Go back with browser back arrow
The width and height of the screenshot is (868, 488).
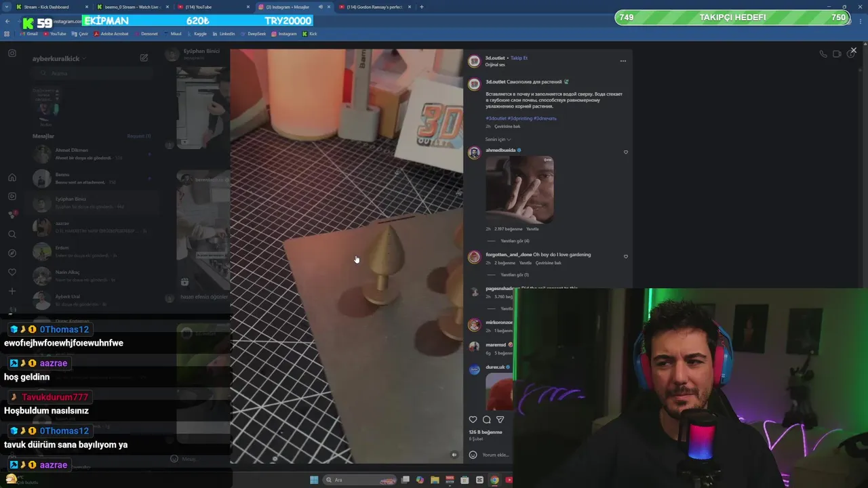(x=7, y=21)
